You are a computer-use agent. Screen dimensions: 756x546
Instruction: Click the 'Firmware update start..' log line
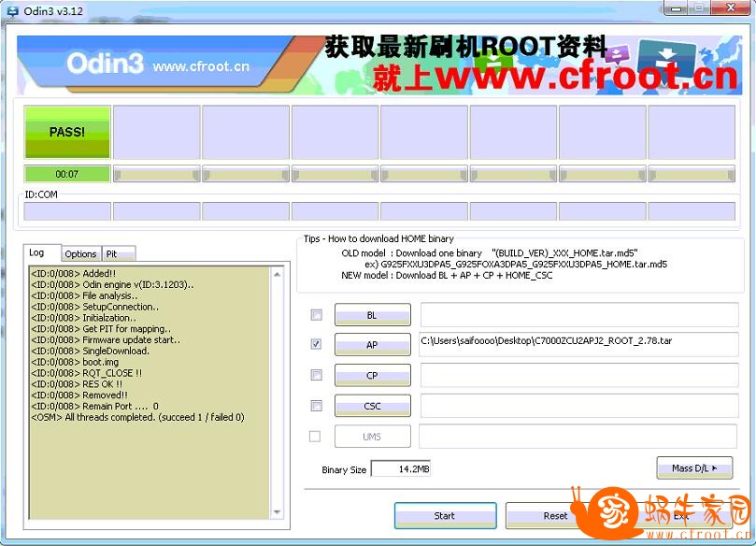pyautogui.click(x=107, y=339)
